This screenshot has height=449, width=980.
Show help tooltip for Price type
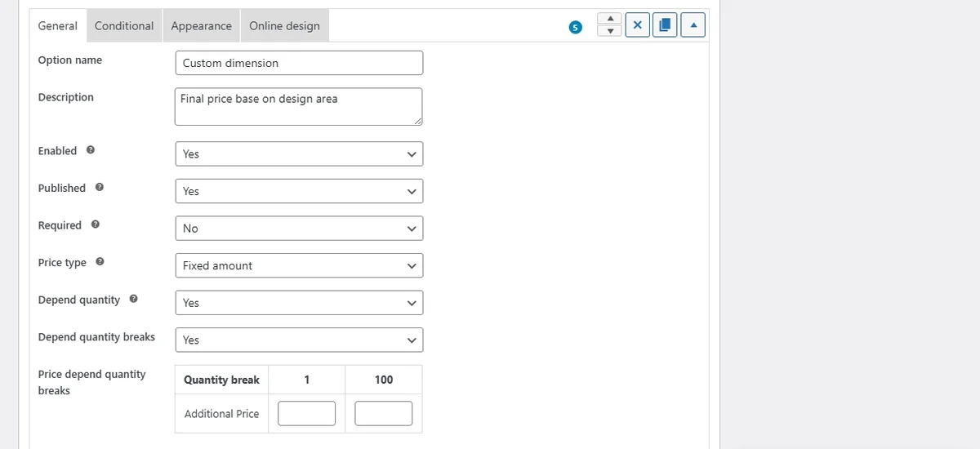100,262
